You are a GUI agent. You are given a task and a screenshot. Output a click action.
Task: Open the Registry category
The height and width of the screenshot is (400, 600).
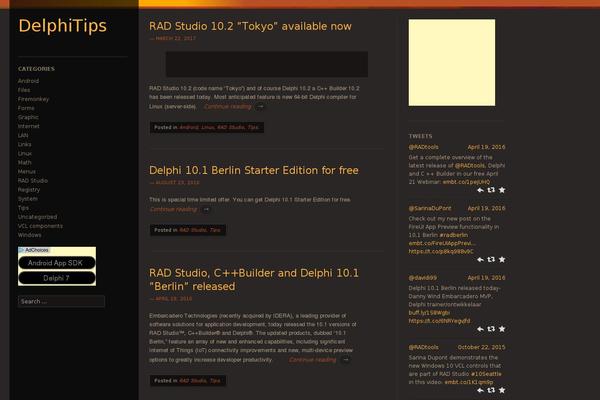pos(29,190)
